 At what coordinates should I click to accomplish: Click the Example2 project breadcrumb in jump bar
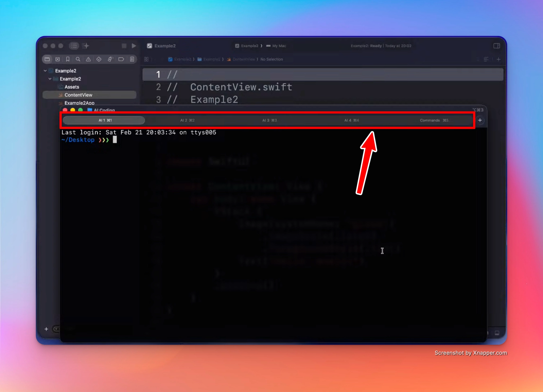click(180, 59)
